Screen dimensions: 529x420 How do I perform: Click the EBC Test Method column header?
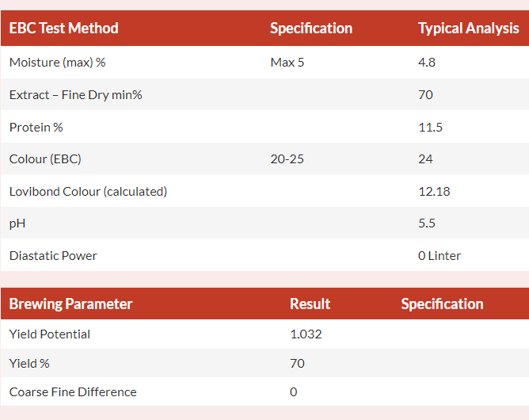[64, 29]
